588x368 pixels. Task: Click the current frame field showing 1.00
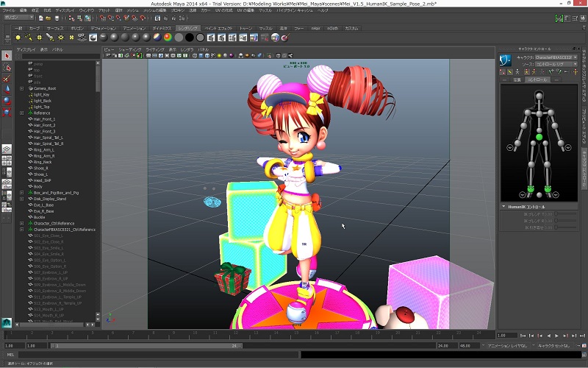click(x=506, y=336)
